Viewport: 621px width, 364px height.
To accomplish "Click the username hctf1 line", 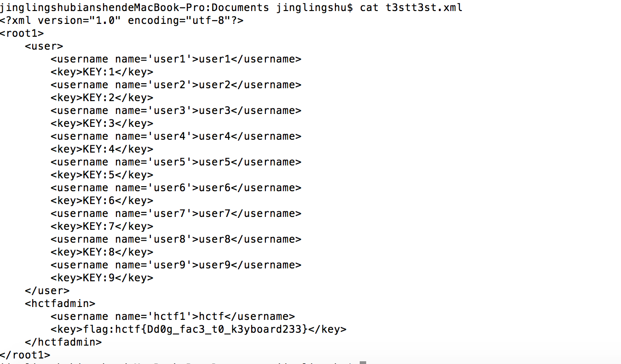I will coord(173,317).
